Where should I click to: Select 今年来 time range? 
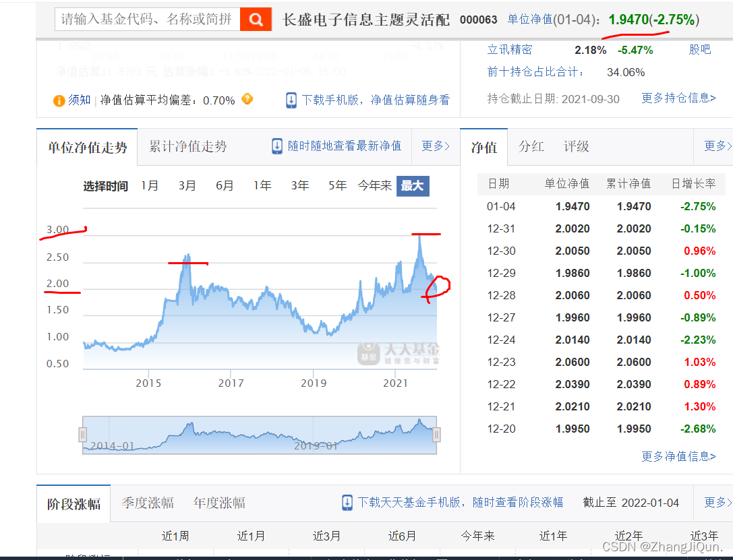374,186
